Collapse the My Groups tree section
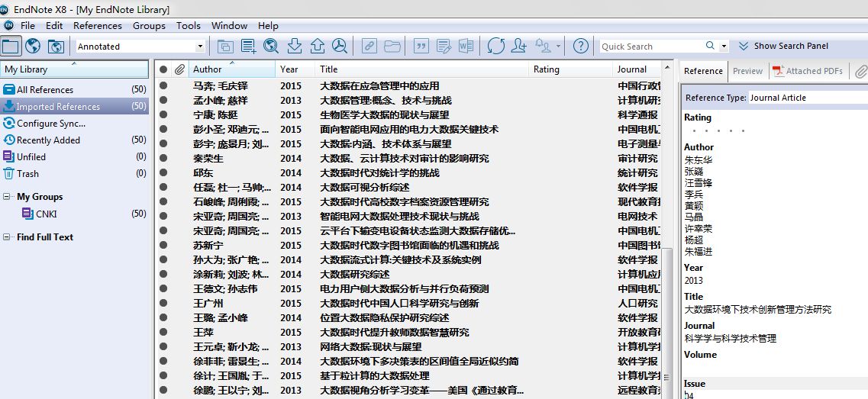This screenshot has width=868, height=399. pos(6,197)
